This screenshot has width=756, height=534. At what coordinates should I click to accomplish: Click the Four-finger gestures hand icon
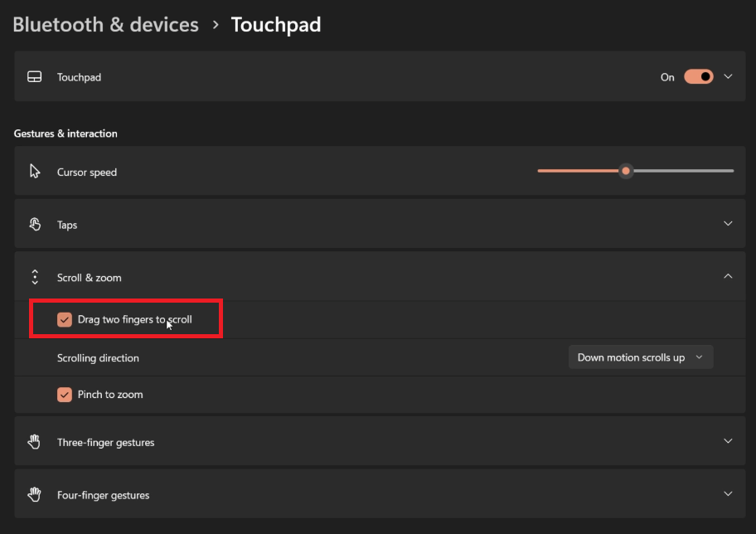(x=34, y=494)
